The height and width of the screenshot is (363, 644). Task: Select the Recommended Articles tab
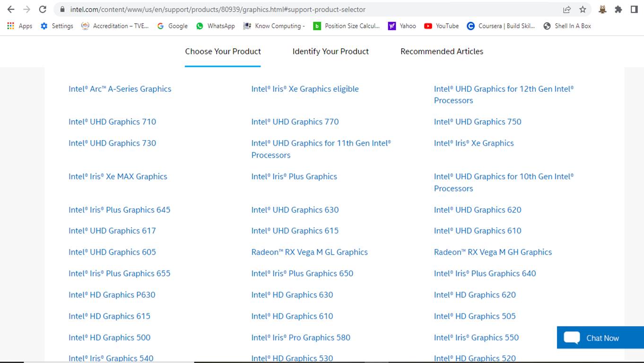442,52
